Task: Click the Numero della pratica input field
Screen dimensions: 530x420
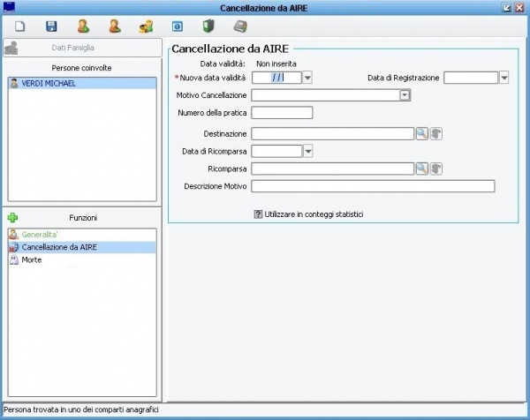Action: [282, 112]
